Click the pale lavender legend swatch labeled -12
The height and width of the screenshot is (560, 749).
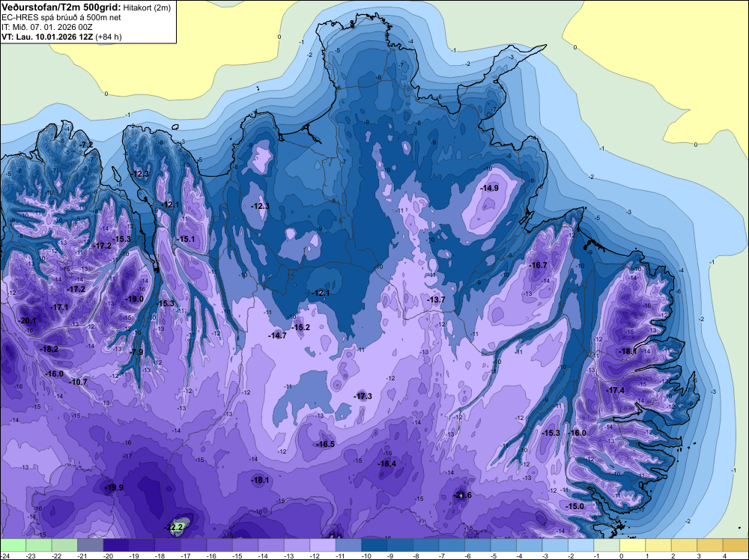pyautogui.click(x=322, y=545)
